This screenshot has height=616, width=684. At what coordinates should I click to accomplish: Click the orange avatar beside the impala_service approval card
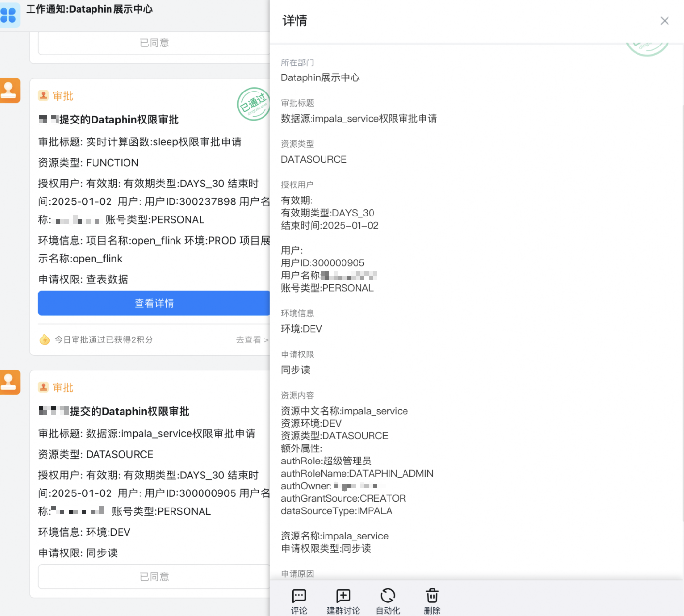click(x=9, y=383)
